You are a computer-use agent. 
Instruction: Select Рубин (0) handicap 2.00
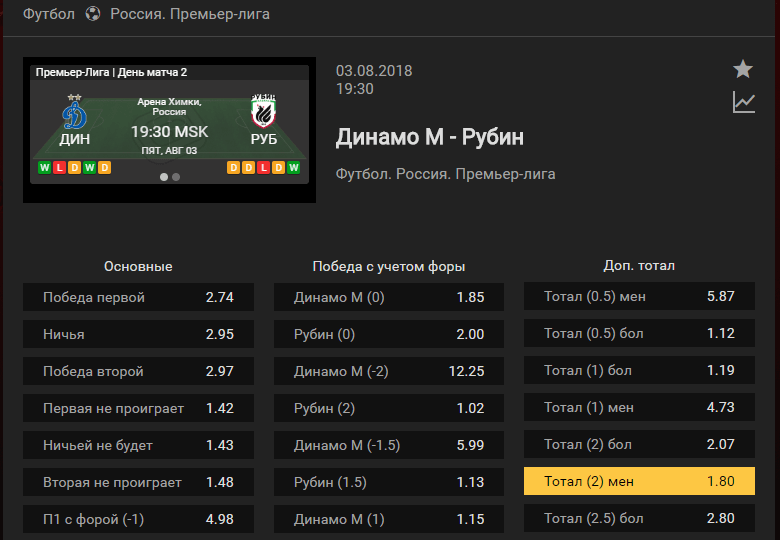(389, 334)
